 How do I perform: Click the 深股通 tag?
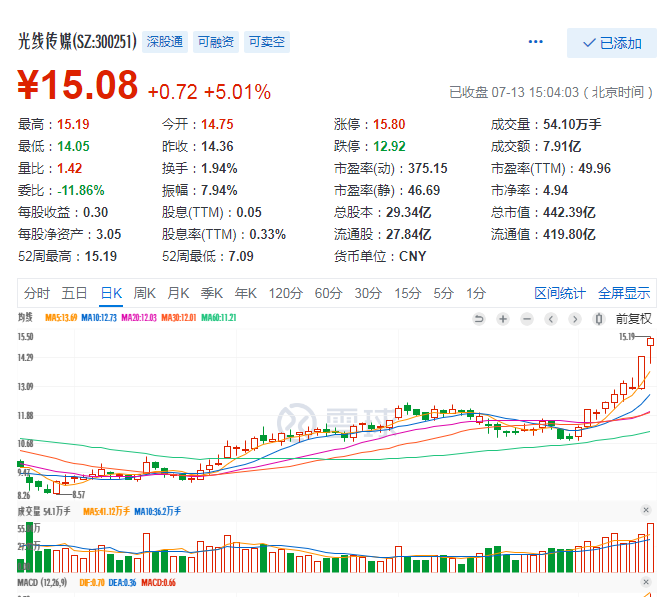coord(165,42)
